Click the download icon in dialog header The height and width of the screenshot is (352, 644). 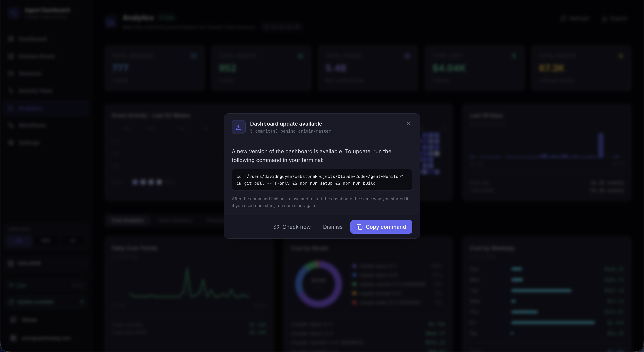click(239, 127)
